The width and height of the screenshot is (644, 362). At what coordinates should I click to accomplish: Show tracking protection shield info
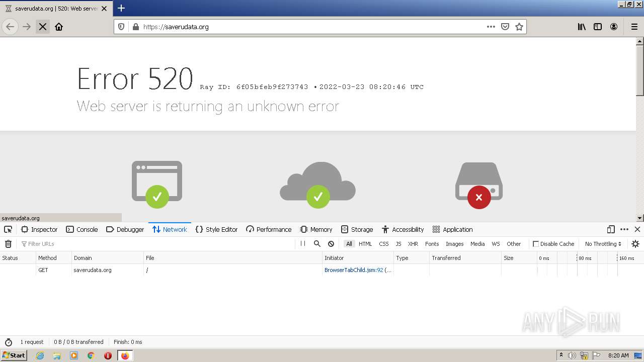click(x=121, y=27)
